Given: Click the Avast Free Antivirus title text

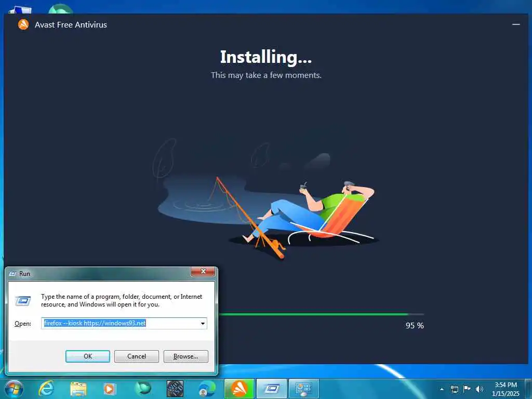Looking at the screenshot, I should pyautogui.click(x=71, y=25).
